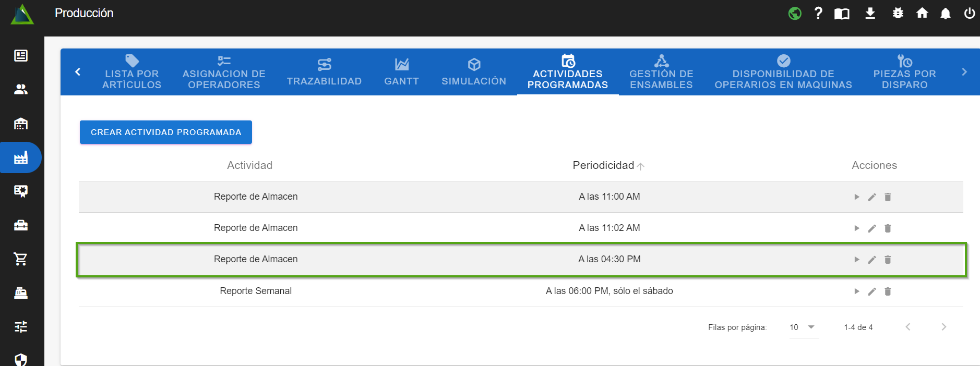This screenshot has height=366, width=980.
Task: Delete the Reporte Semanal activity
Action: [888, 291]
